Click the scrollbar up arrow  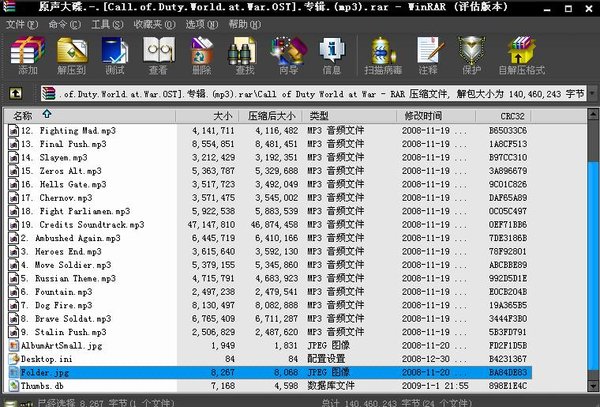593,114
